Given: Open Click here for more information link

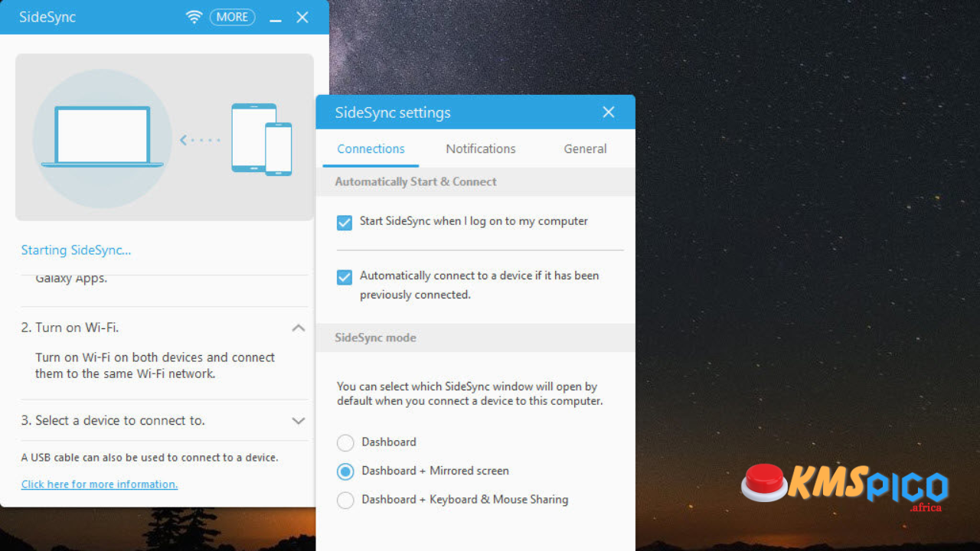Looking at the screenshot, I should pyautogui.click(x=100, y=484).
